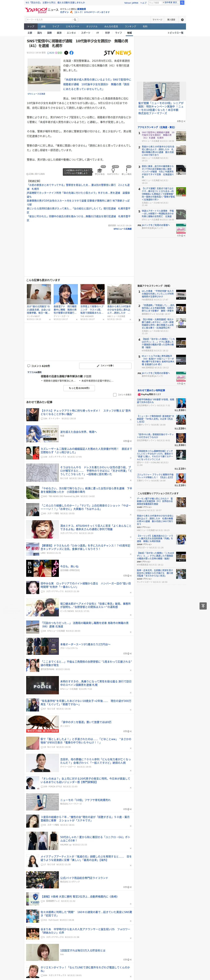Dismiss the 夫が娘の元同級生 recommended card

tap(50, 320)
